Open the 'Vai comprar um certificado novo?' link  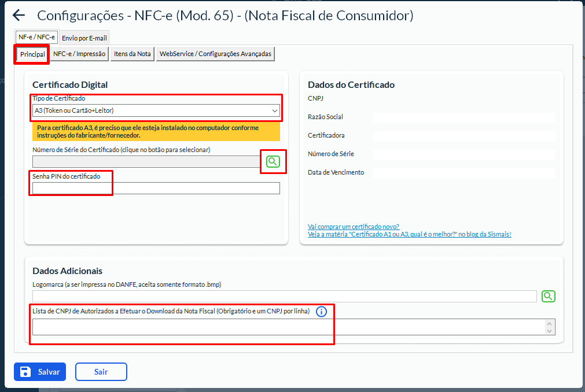354,227
